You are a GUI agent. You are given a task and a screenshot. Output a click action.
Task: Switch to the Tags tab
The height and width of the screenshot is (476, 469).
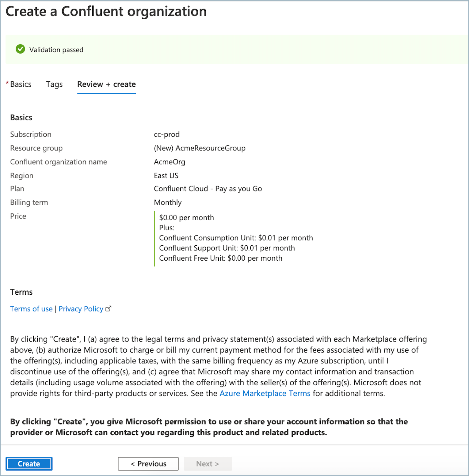coord(54,84)
